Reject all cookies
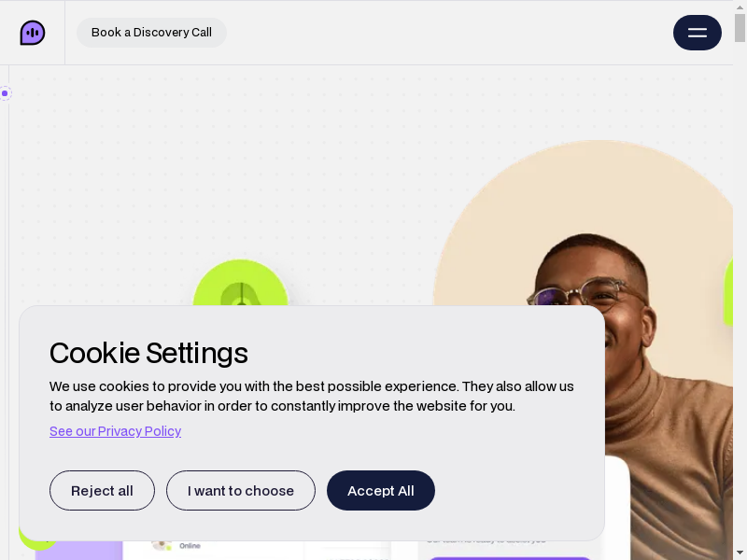The width and height of the screenshot is (747, 560). coord(102,491)
